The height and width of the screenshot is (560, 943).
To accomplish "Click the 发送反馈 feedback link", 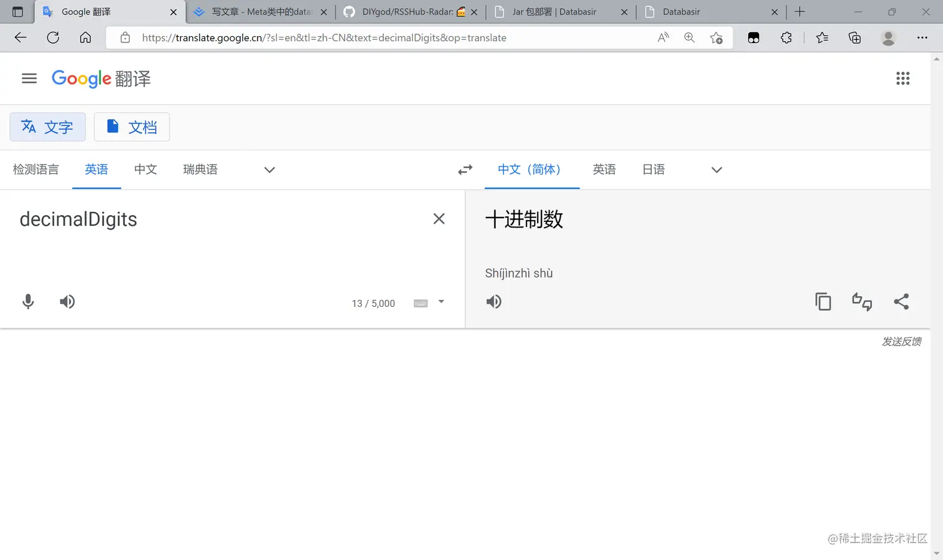I will tap(901, 342).
